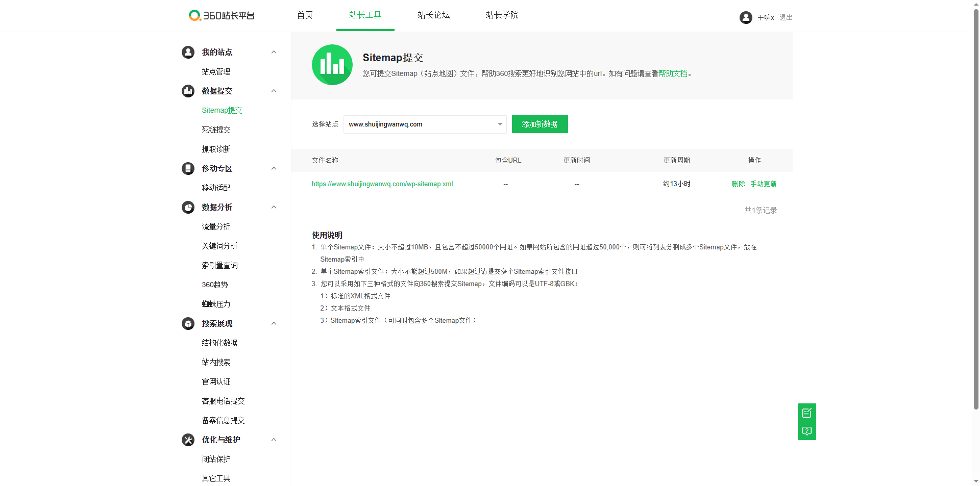
Task: Open 站点管理 in sidebar
Action: [x=216, y=71]
